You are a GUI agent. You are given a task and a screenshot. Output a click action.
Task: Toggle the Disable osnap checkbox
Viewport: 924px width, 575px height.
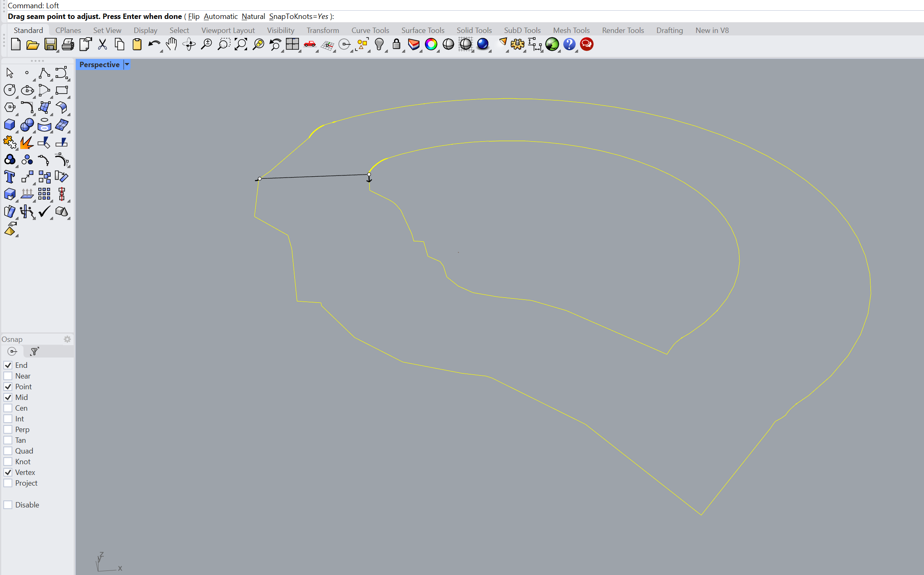(x=8, y=505)
